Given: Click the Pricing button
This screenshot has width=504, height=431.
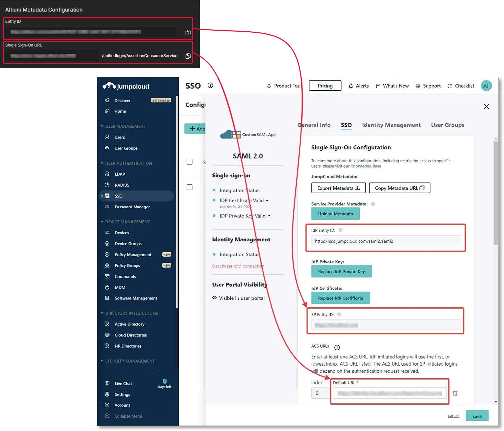Looking at the screenshot, I should pyautogui.click(x=325, y=86).
